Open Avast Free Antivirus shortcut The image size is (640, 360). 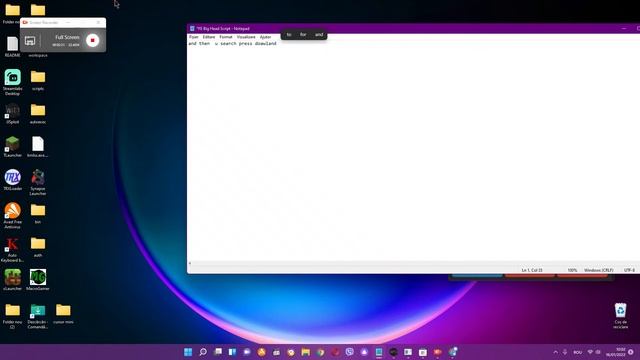coord(12,216)
